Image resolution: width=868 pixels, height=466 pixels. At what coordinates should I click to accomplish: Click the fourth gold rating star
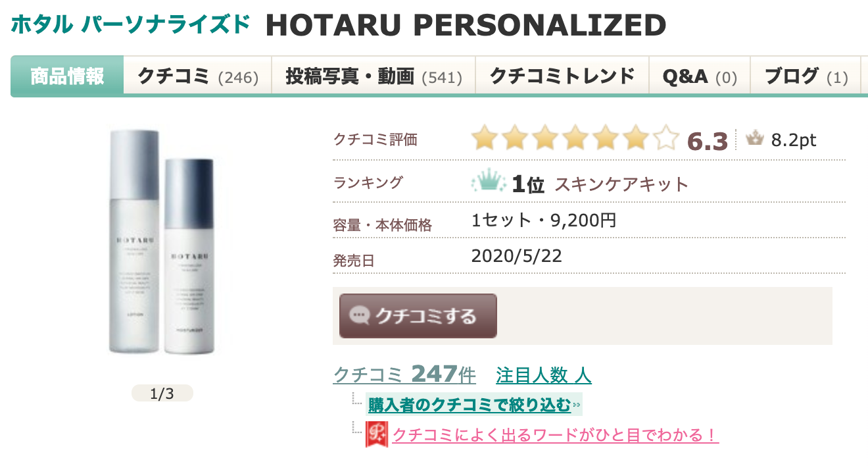coord(575,139)
